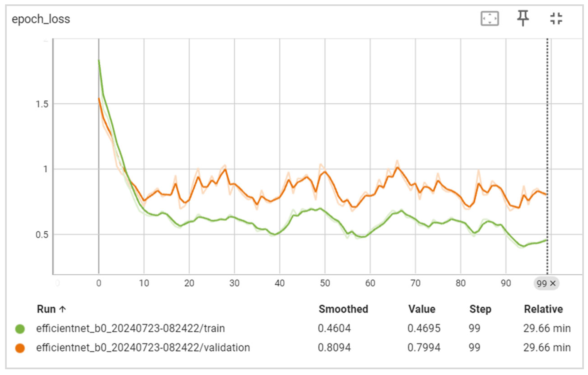This screenshot has width=588, height=375.
Task: Collapse the chart with the shrink icon
Action: tap(556, 19)
